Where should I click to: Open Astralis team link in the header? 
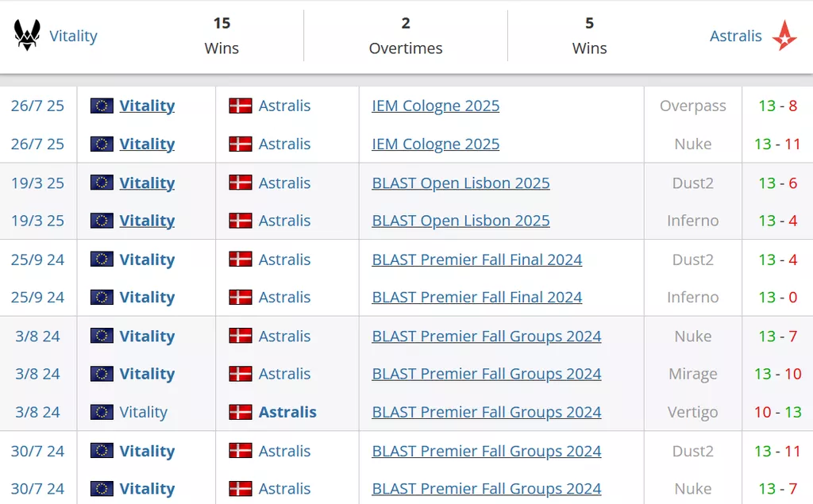735,36
